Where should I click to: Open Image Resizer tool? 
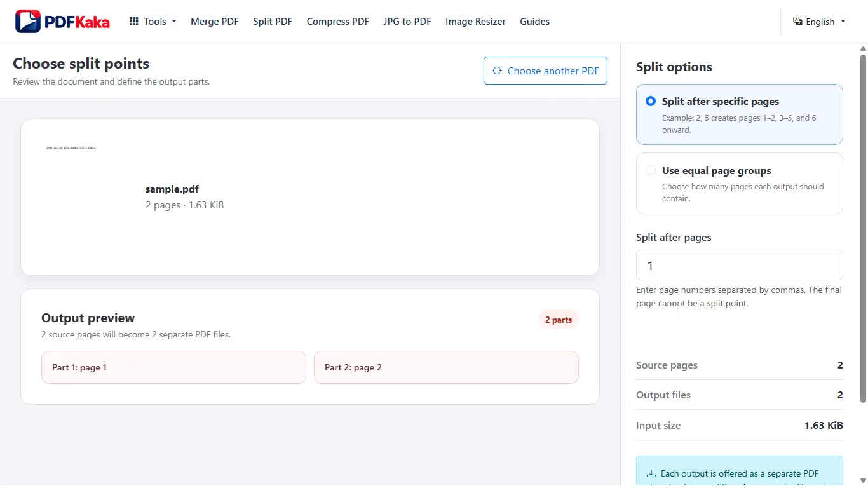[475, 22]
